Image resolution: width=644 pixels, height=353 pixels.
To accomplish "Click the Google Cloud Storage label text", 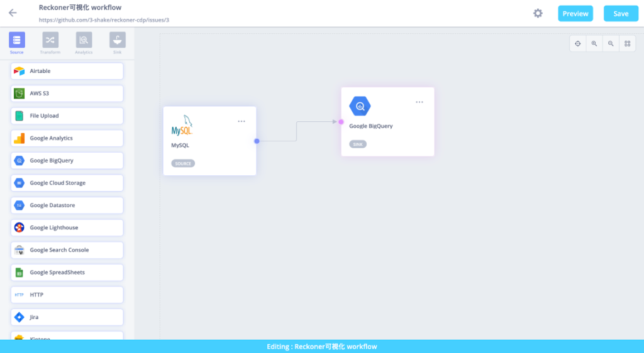I will [57, 183].
